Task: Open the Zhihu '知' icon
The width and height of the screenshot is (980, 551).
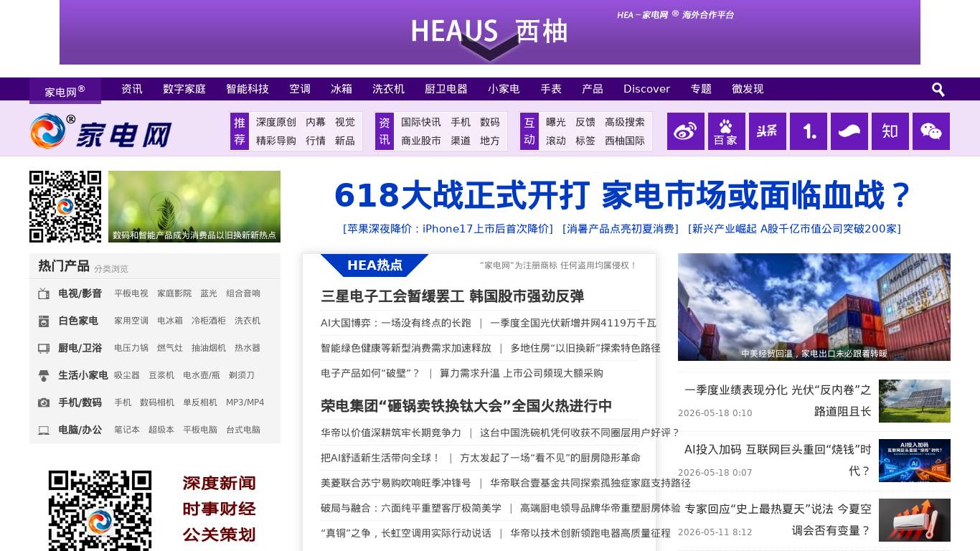Action: pyautogui.click(x=890, y=131)
